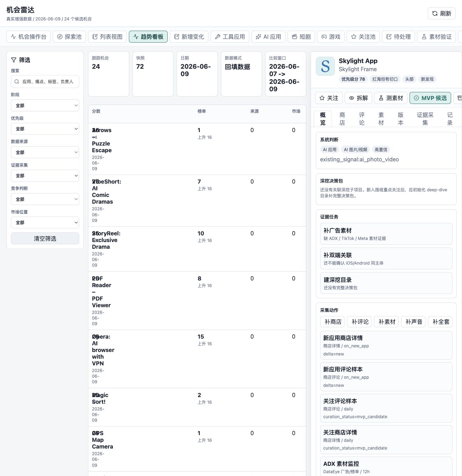Image resolution: width=462 pixels, height=476 pixels.
Task: Select the ADX 素材监控 card
Action: click(386, 466)
